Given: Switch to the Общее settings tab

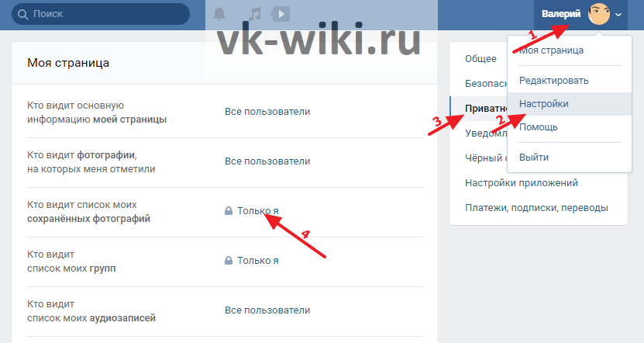Looking at the screenshot, I should click(x=480, y=59).
